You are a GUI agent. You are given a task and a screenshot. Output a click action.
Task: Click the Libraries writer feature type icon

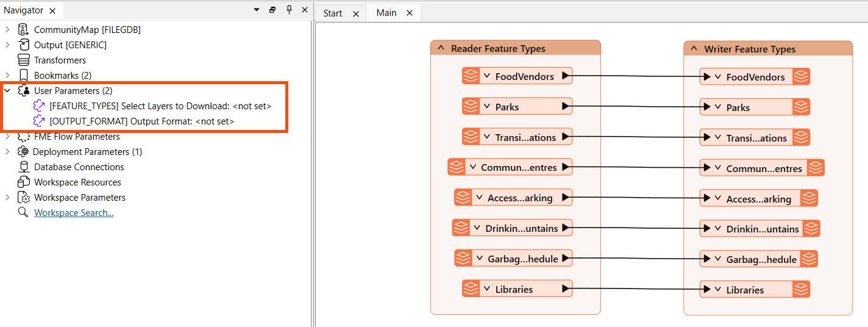pyautogui.click(x=801, y=290)
